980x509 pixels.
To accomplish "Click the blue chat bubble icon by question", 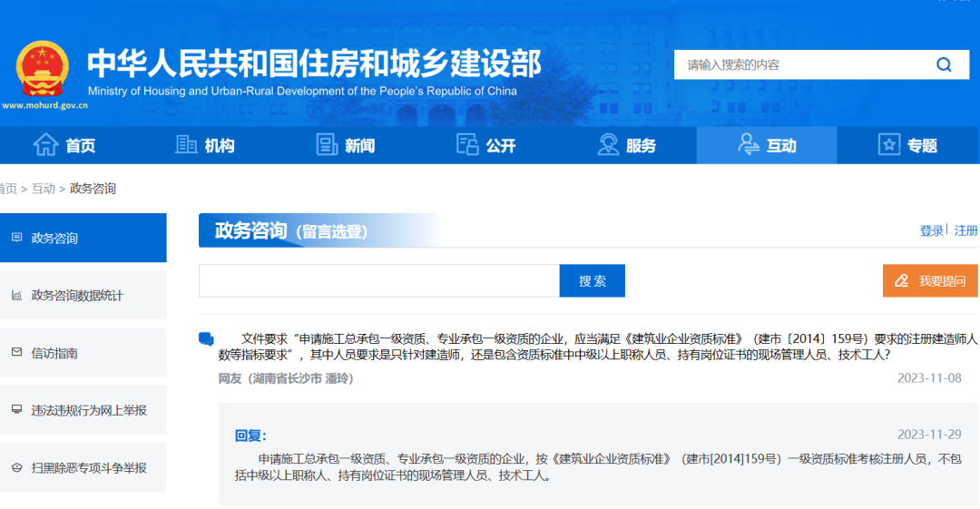I will point(206,339).
